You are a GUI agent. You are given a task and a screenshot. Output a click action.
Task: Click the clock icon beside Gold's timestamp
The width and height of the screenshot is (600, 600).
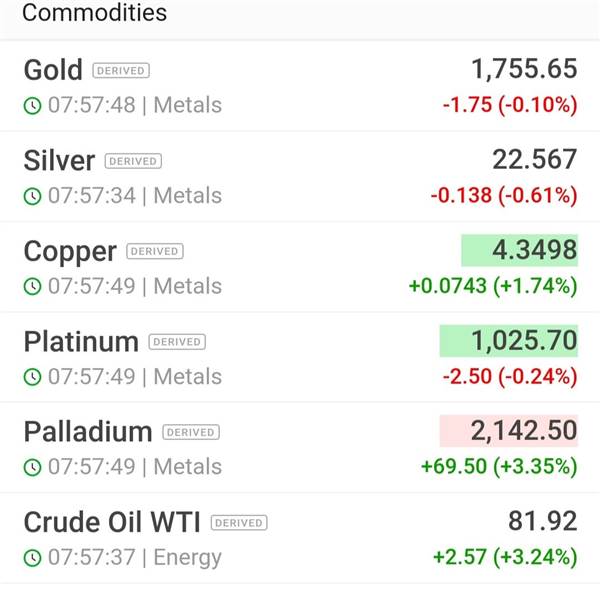click(33, 106)
